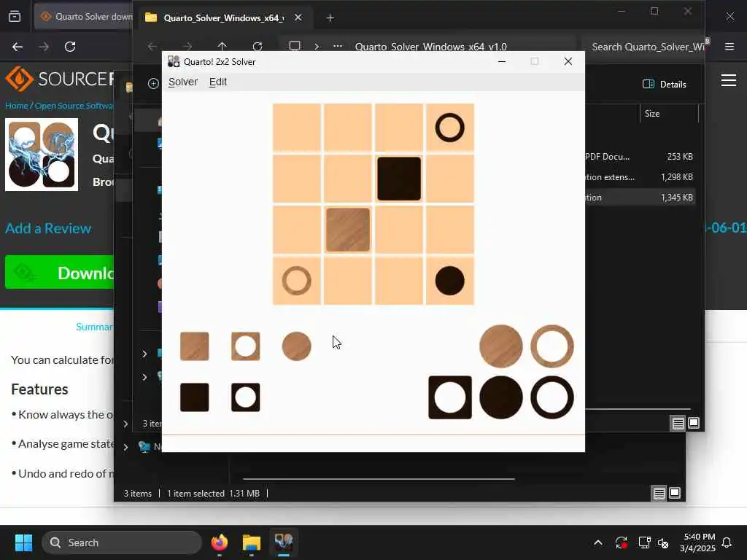The width and height of the screenshot is (747, 560).
Task: Open the browser tab overview icon
Action: point(15,17)
